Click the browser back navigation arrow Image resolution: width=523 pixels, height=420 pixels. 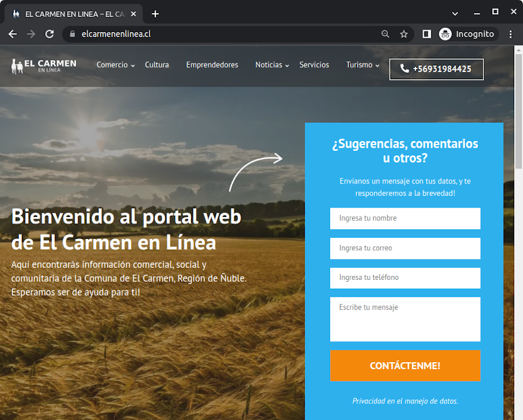tap(13, 34)
